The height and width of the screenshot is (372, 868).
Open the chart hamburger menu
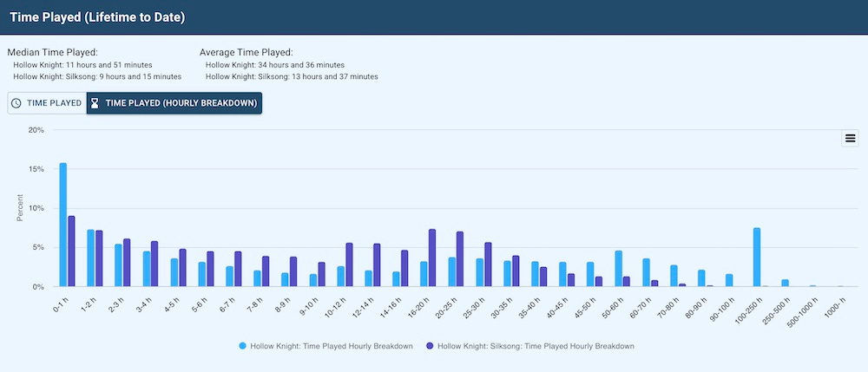[x=850, y=138]
